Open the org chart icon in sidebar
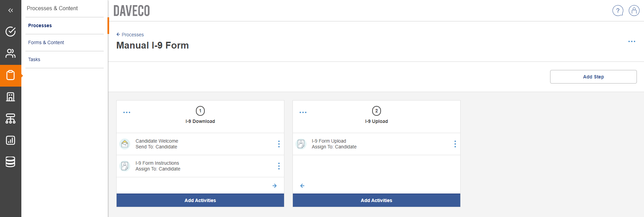 pyautogui.click(x=11, y=119)
